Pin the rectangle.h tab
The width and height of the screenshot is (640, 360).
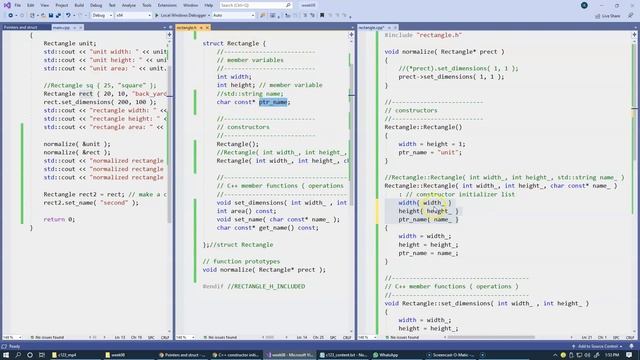201,27
